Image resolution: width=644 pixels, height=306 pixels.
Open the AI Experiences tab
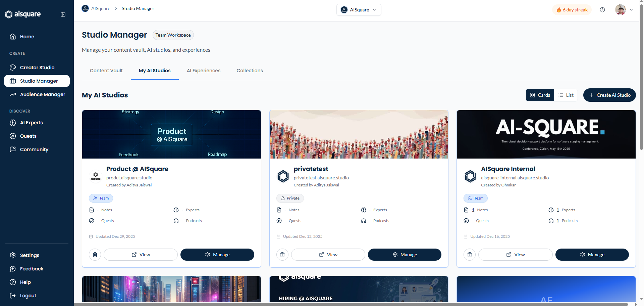pyautogui.click(x=204, y=71)
